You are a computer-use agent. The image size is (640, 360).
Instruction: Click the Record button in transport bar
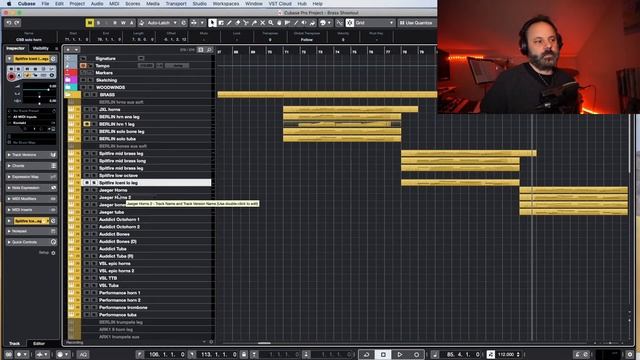pos(416,354)
